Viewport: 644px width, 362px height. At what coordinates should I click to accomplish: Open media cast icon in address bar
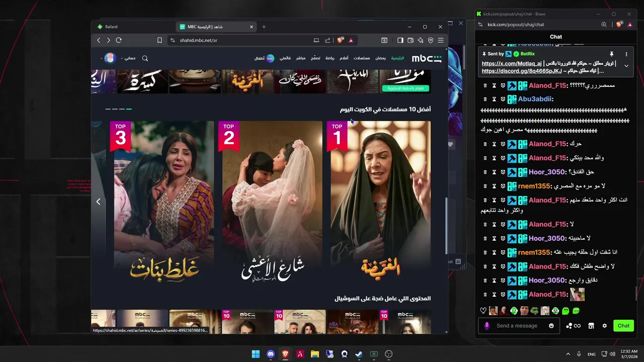click(316, 40)
